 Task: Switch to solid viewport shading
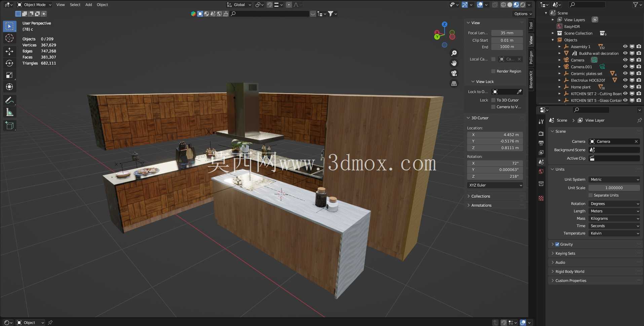tap(510, 5)
